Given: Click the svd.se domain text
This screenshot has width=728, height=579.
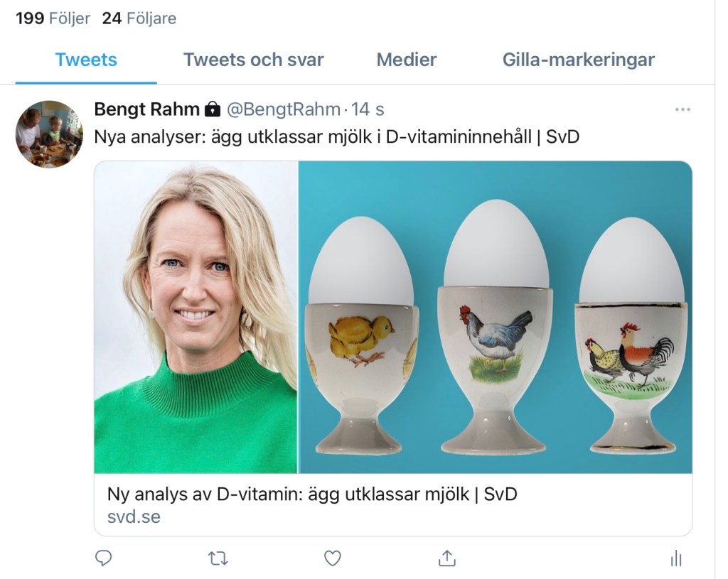Looking at the screenshot, I should click(x=134, y=516).
